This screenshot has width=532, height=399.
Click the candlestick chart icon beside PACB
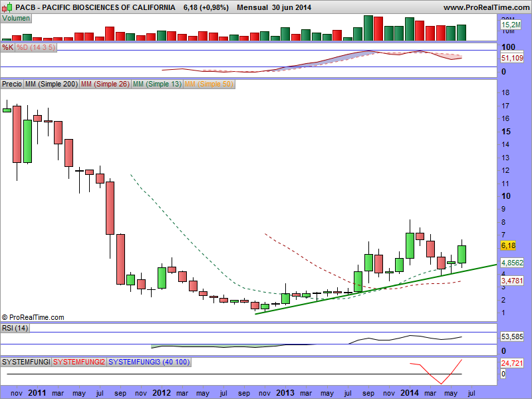[x=7, y=7]
